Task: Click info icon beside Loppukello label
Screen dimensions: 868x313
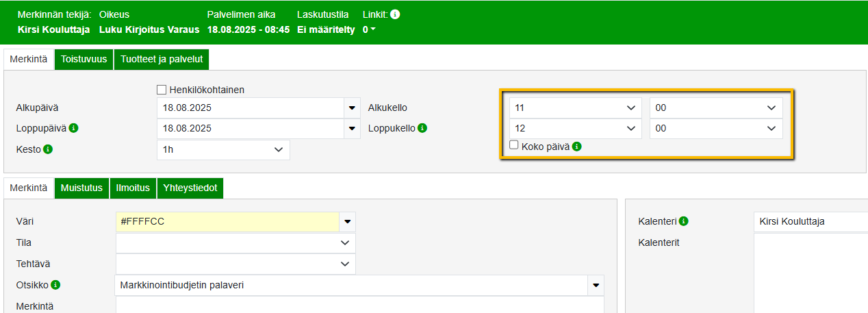Action: click(x=422, y=128)
